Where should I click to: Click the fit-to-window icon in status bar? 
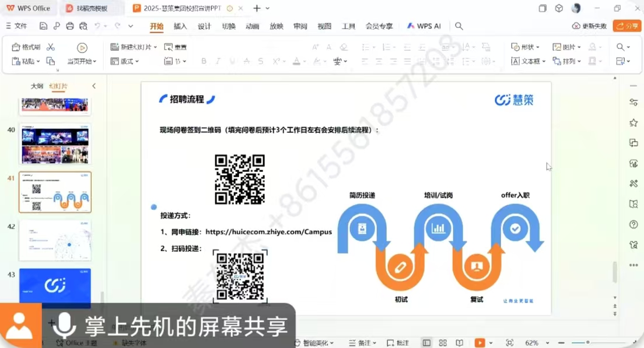(x=509, y=343)
